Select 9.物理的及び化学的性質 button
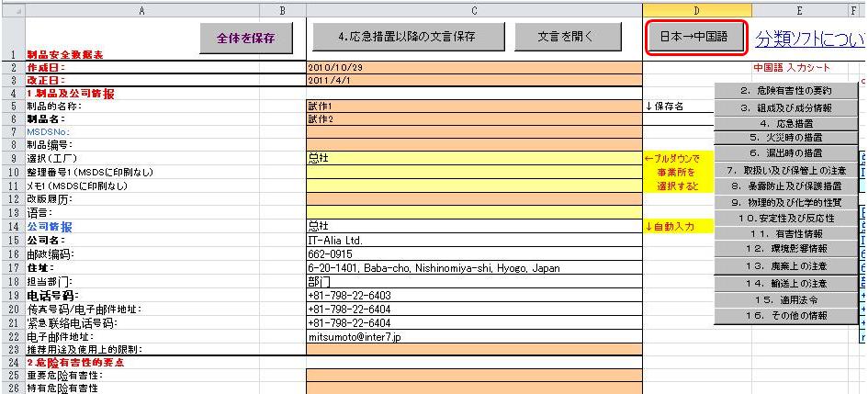The image size is (868, 394). point(785,202)
